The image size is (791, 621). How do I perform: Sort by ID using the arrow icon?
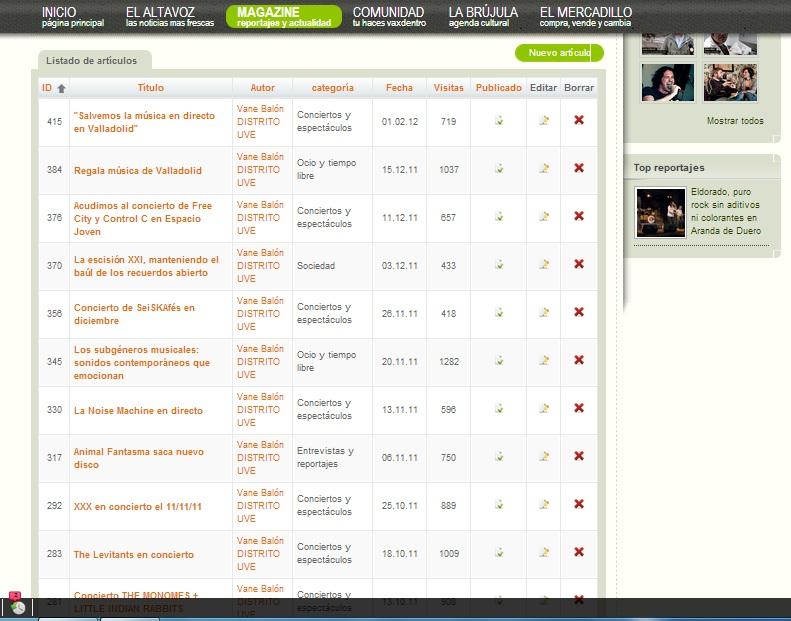[62, 88]
